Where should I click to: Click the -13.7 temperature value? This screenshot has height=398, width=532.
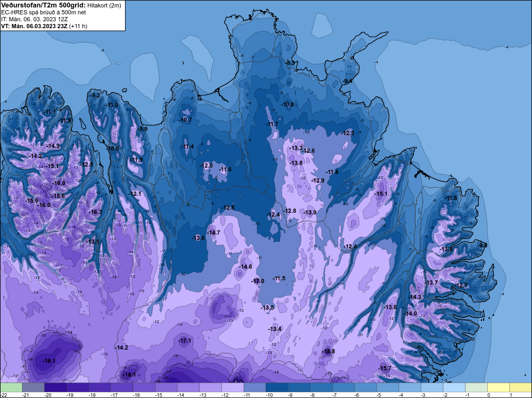tap(431, 283)
